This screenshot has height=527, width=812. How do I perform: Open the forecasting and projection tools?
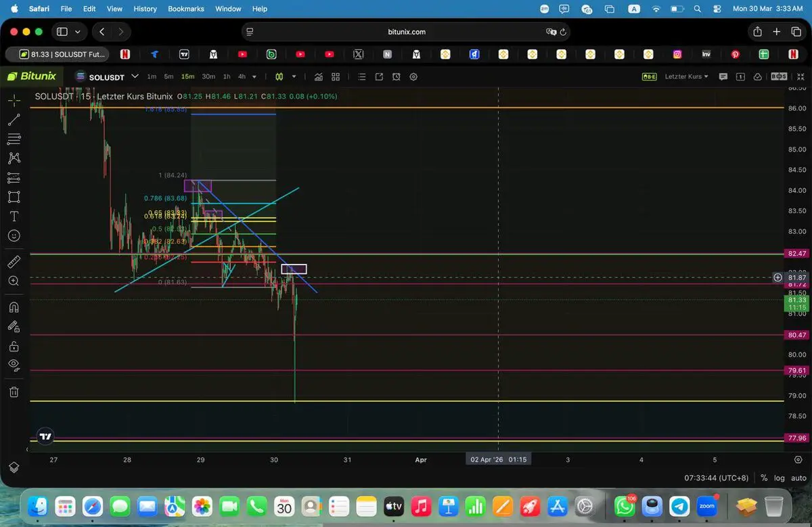(14, 178)
